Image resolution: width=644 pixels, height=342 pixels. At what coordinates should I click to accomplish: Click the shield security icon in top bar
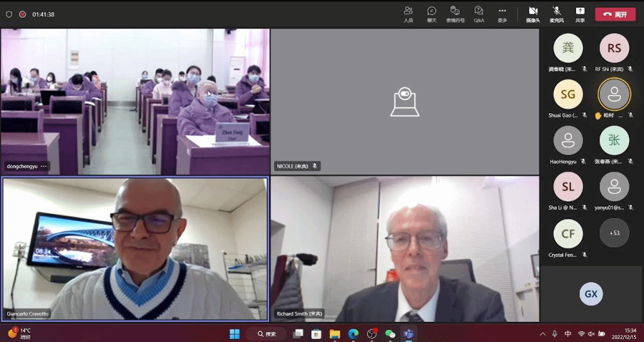click(9, 14)
